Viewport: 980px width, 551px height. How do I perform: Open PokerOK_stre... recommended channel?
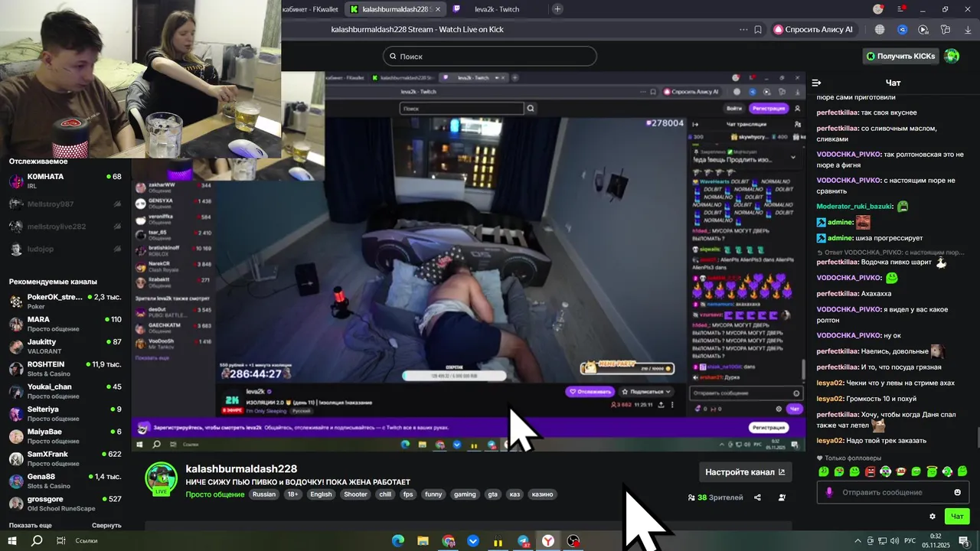[x=65, y=302]
